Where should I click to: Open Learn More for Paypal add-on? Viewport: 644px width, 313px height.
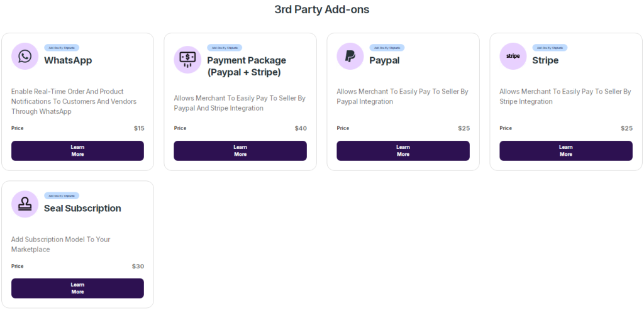point(403,151)
